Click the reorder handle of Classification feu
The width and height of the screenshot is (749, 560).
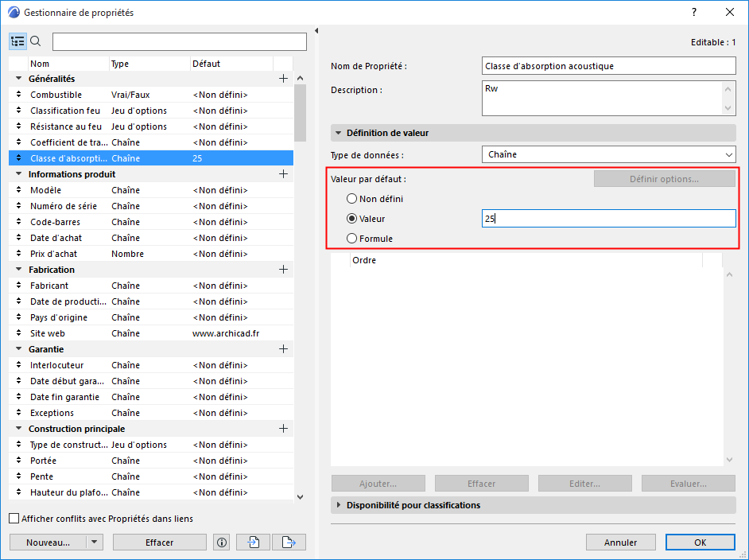(18, 111)
